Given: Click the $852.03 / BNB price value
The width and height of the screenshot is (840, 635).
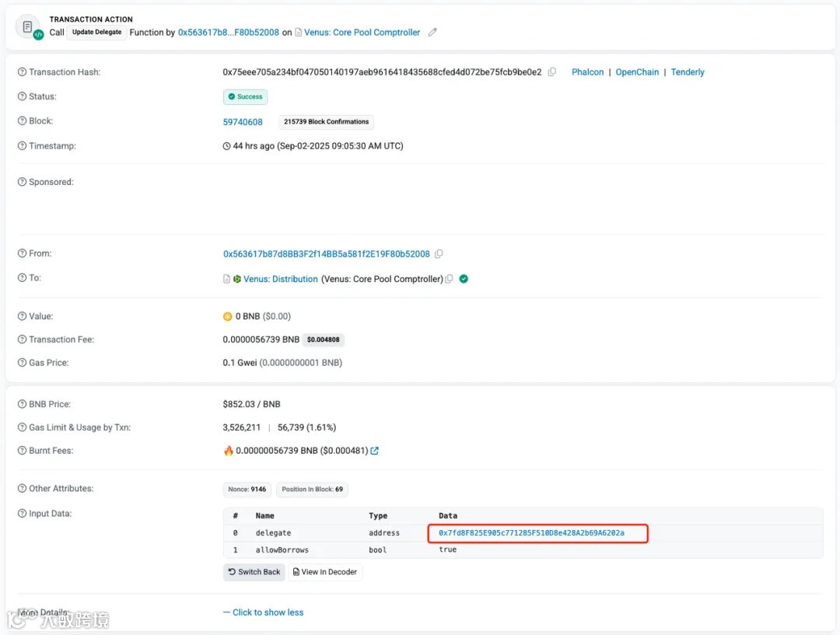Looking at the screenshot, I should tap(251, 404).
